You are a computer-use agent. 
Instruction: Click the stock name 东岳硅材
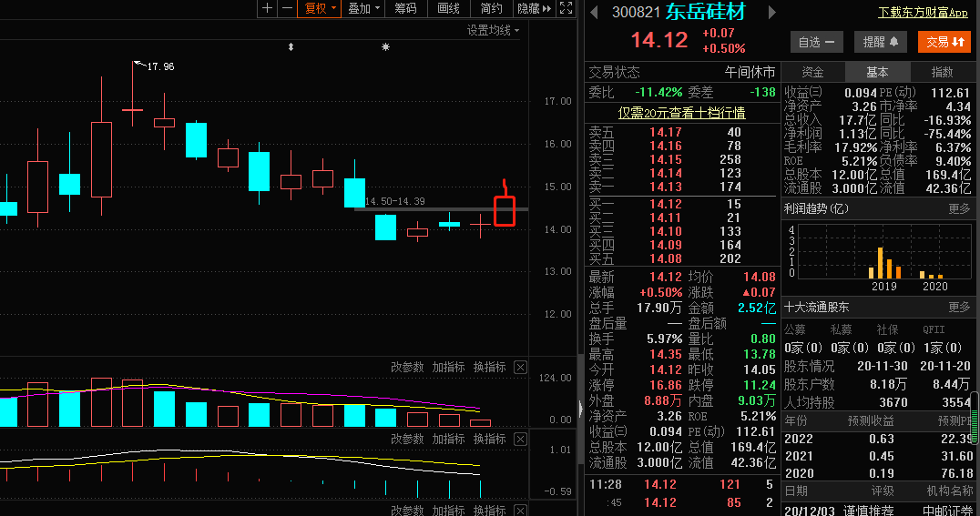pyautogui.click(x=706, y=11)
